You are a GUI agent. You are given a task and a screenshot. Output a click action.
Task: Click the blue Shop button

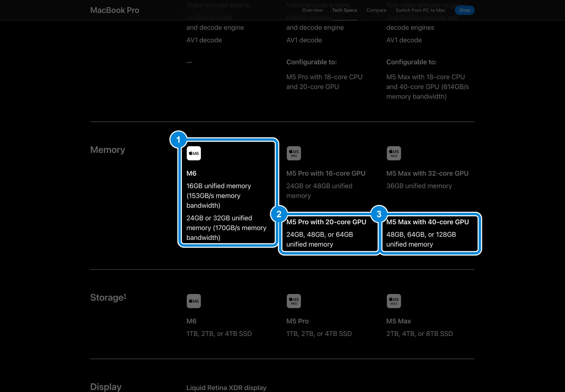tap(465, 10)
